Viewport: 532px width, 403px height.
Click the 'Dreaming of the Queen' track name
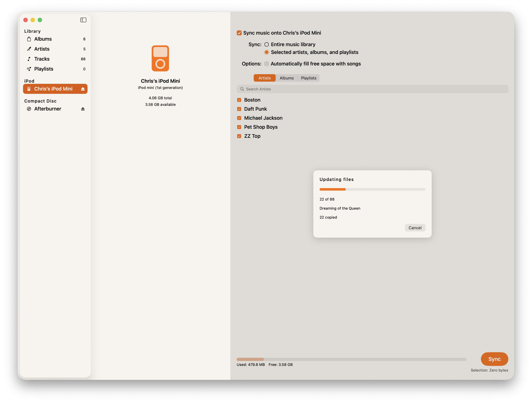tap(340, 208)
